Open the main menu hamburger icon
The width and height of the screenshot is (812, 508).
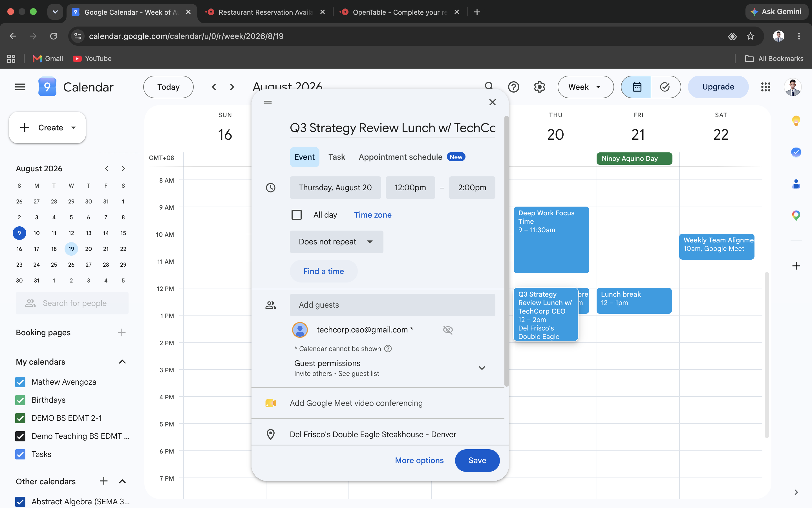click(20, 87)
